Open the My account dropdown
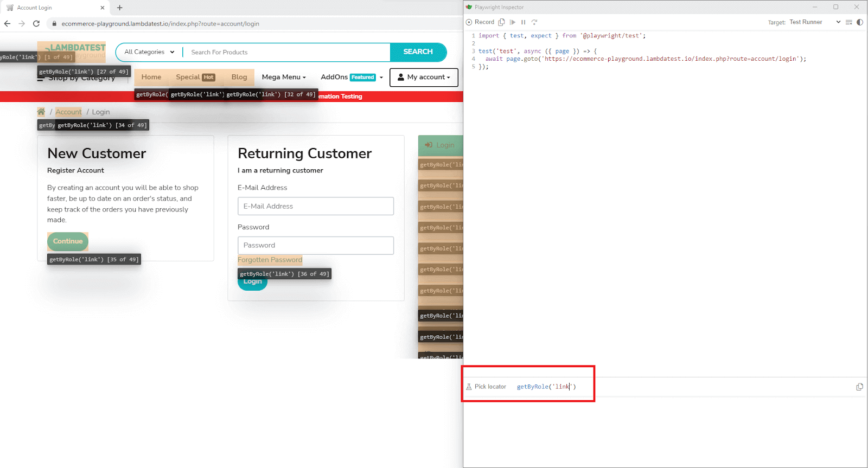 [424, 77]
